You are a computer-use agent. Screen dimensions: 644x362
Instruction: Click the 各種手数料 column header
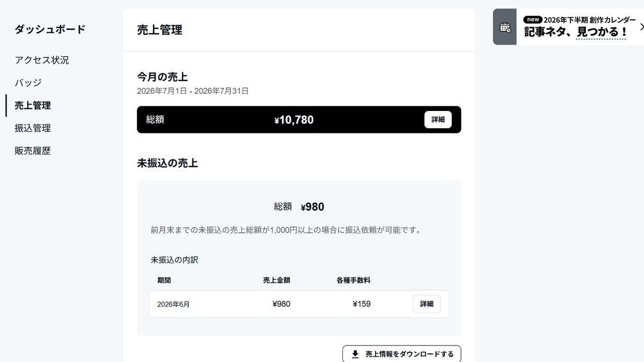coord(354,280)
